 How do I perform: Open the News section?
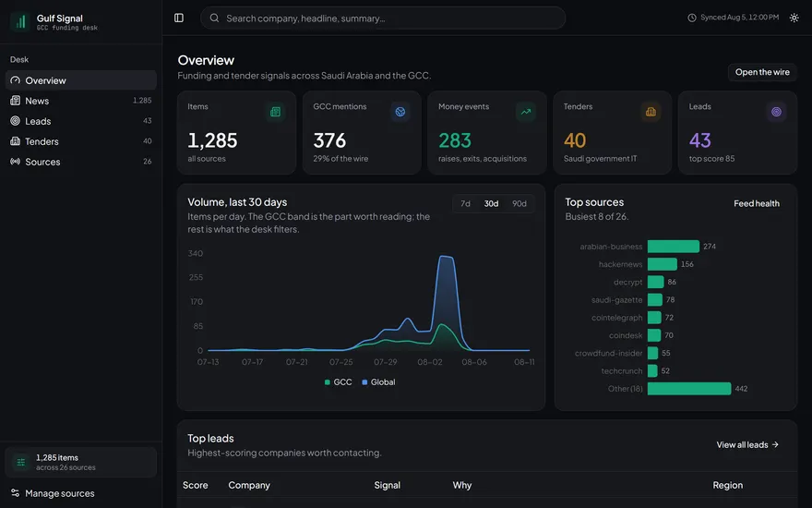point(81,101)
